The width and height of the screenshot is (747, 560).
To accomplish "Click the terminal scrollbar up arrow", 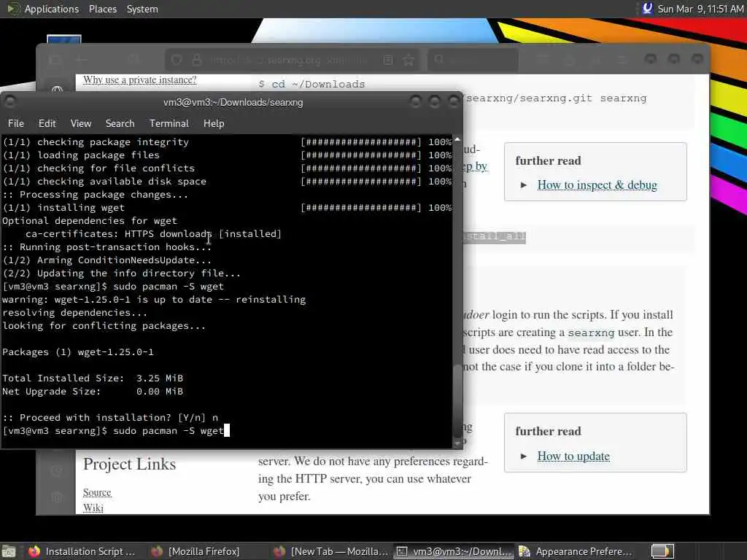I will click(x=457, y=139).
